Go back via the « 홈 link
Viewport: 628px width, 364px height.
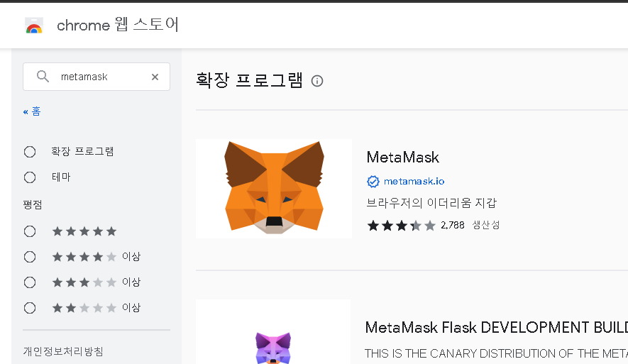click(x=32, y=111)
